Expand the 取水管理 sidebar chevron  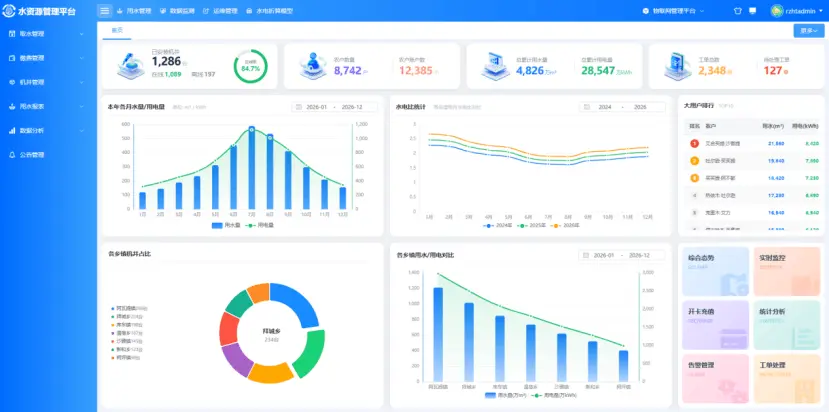click(82, 34)
